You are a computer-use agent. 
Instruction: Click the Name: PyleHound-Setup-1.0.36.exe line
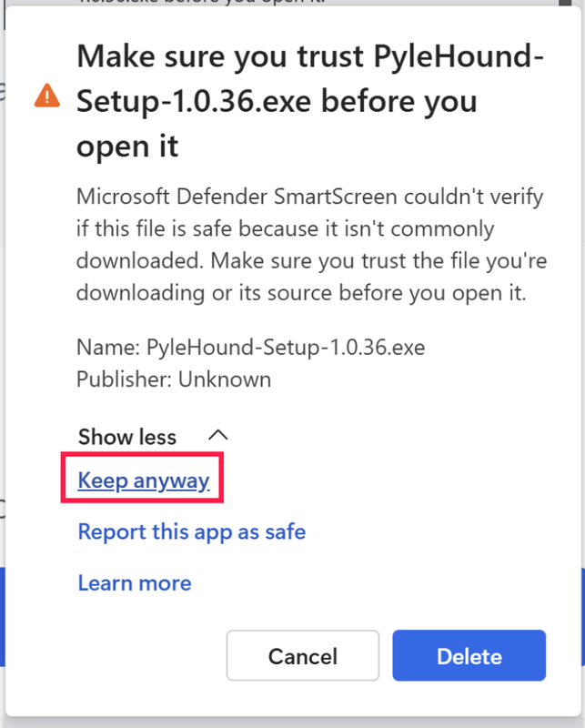pyautogui.click(x=250, y=348)
